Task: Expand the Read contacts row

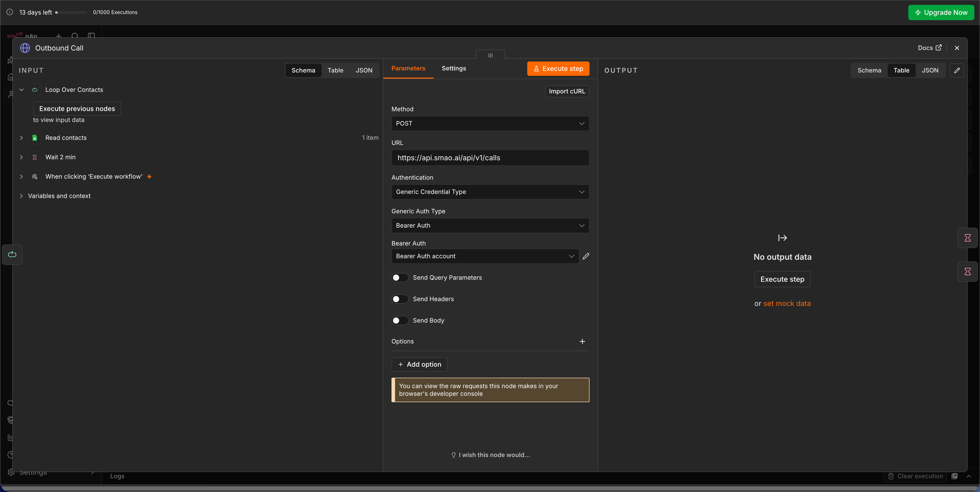Action: coord(21,138)
